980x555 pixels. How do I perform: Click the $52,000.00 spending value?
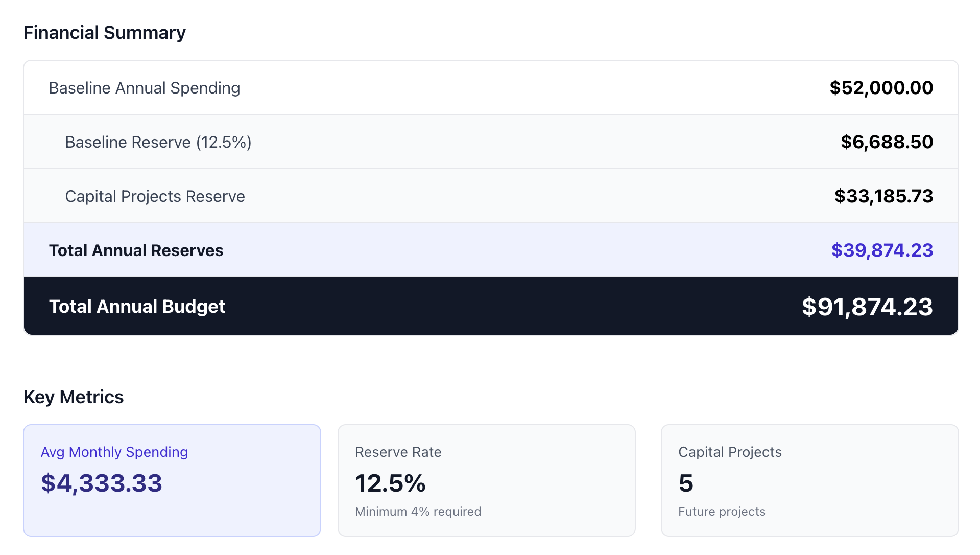(881, 87)
